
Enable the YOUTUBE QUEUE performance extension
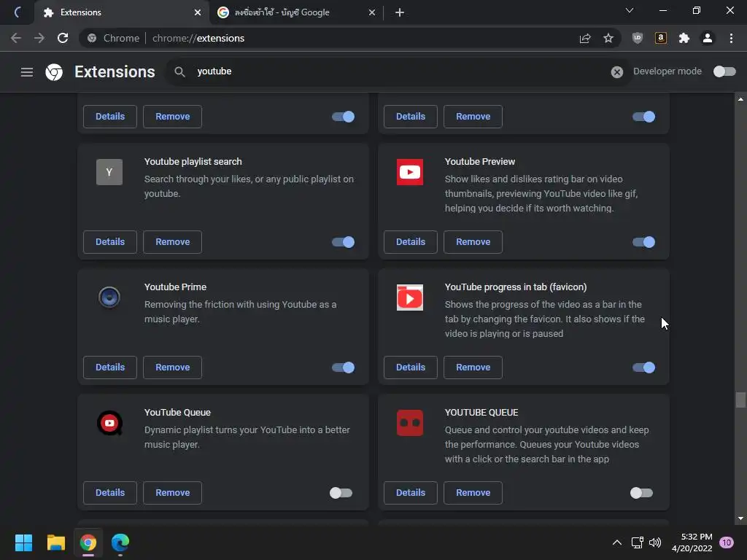tap(642, 493)
